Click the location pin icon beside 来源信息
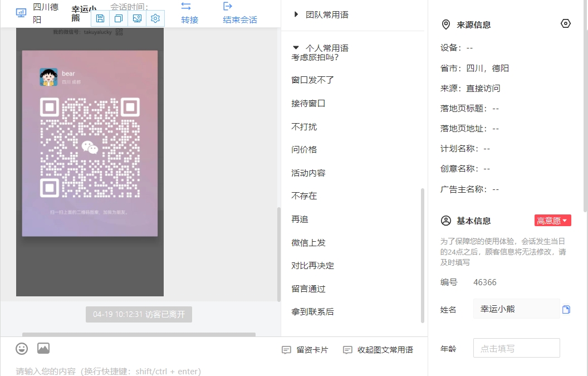The image size is (588, 376). [x=446, y=25]
